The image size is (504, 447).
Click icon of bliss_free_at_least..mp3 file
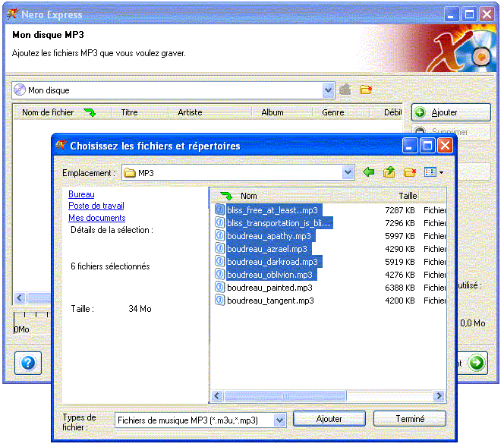pos(219,210)
